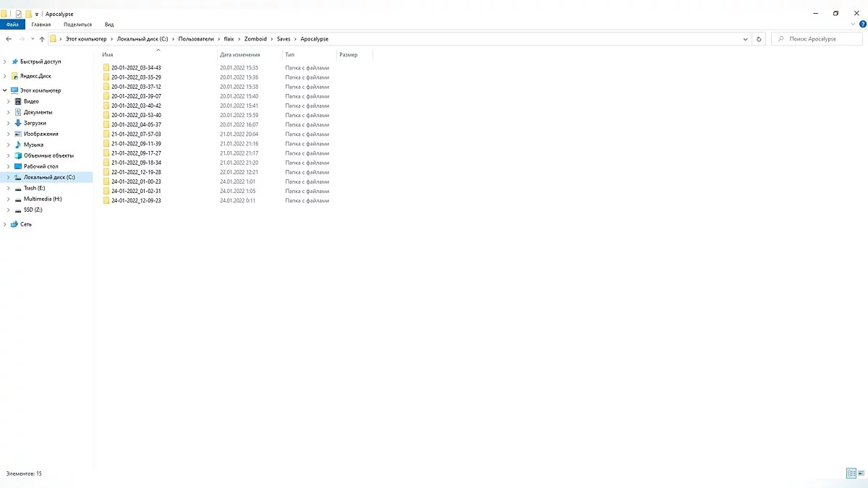This screenshot has width=868, height=488.
Task: Open recent locations dropdown arrow
Action: pos(33,39)
